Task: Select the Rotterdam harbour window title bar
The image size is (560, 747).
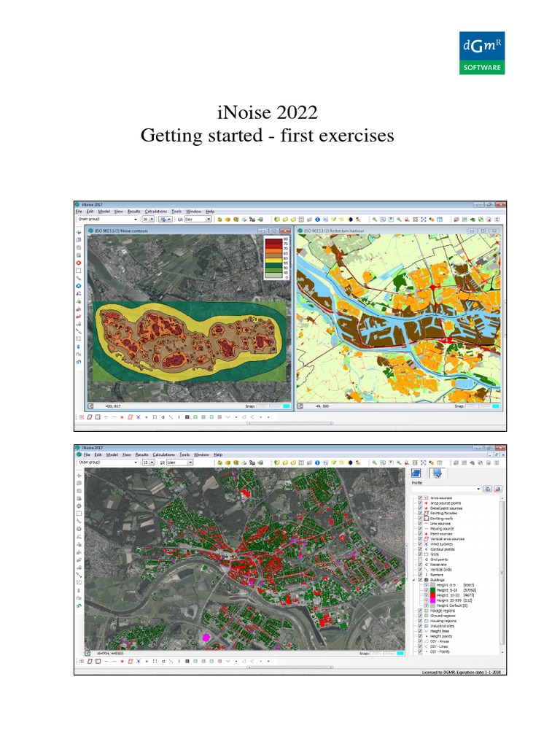Action: pyautogui.click(x=379, y=231)
